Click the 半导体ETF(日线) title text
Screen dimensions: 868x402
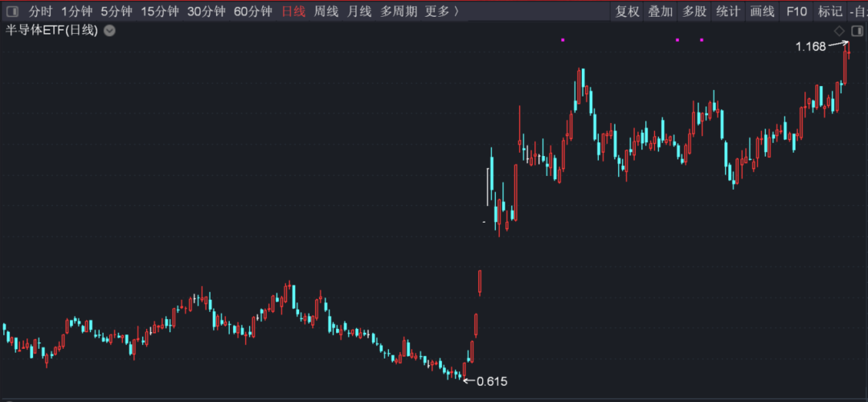51,31
